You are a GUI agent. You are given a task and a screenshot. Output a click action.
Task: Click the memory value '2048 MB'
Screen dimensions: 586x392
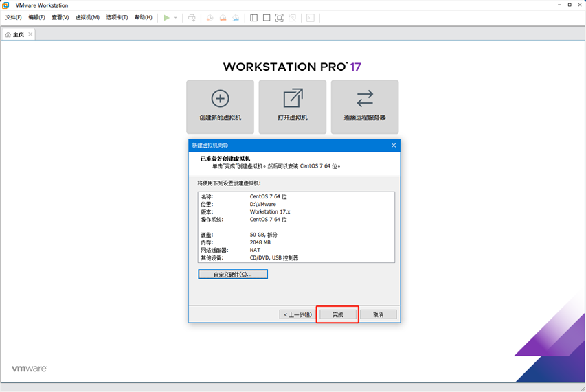click(260, 242)
